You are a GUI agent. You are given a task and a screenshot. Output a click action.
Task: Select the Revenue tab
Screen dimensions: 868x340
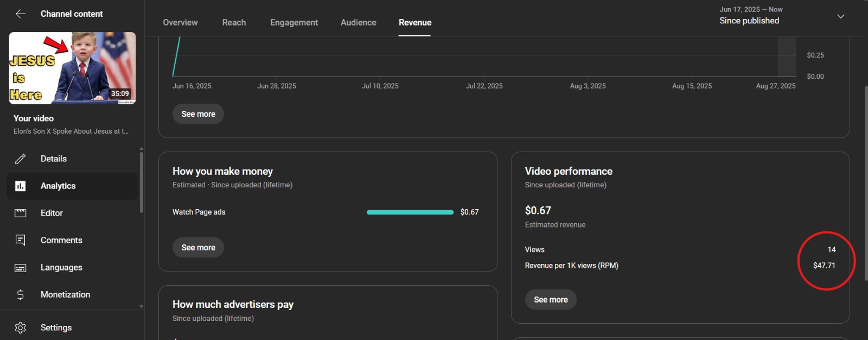pyautogui.click(x=415, y=22)
